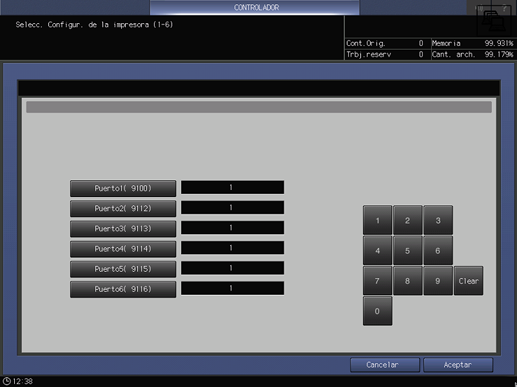Click the Puerto2 value field
517x387 pixels.
232,207
